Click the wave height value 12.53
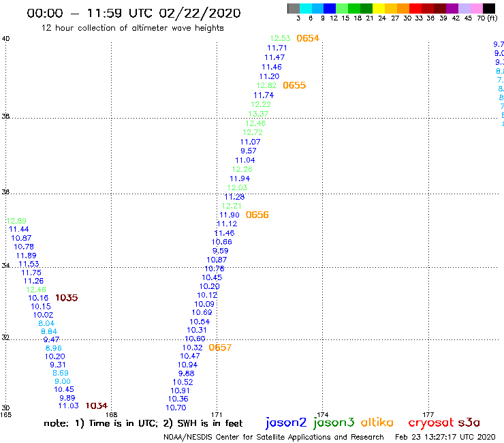 pos(280,38)
